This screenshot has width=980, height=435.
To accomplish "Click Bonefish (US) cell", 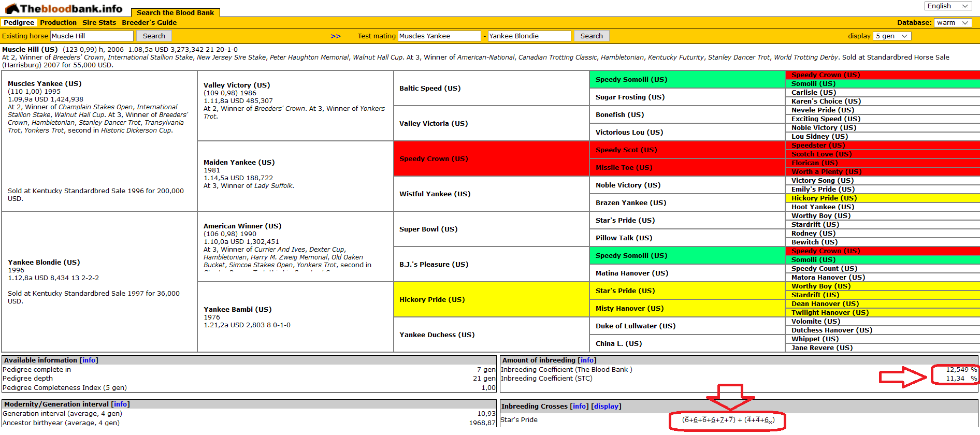I will (x=687, y=114).
